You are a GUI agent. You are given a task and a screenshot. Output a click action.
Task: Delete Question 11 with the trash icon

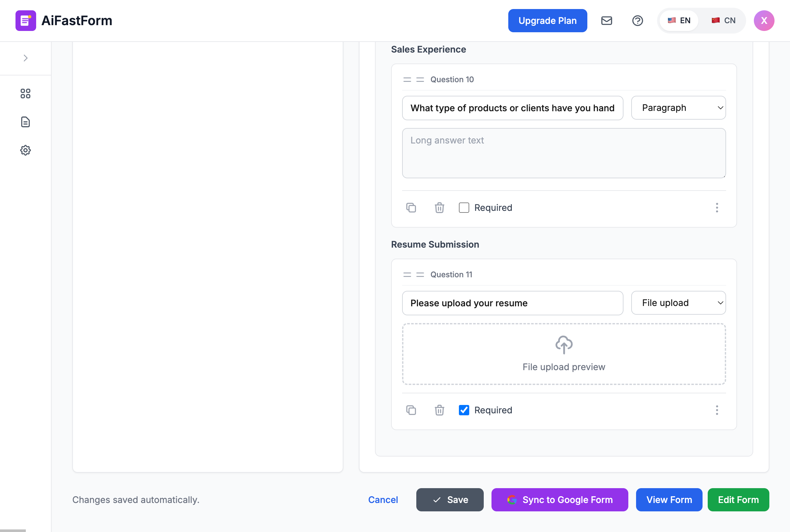[x=439, y=410]
